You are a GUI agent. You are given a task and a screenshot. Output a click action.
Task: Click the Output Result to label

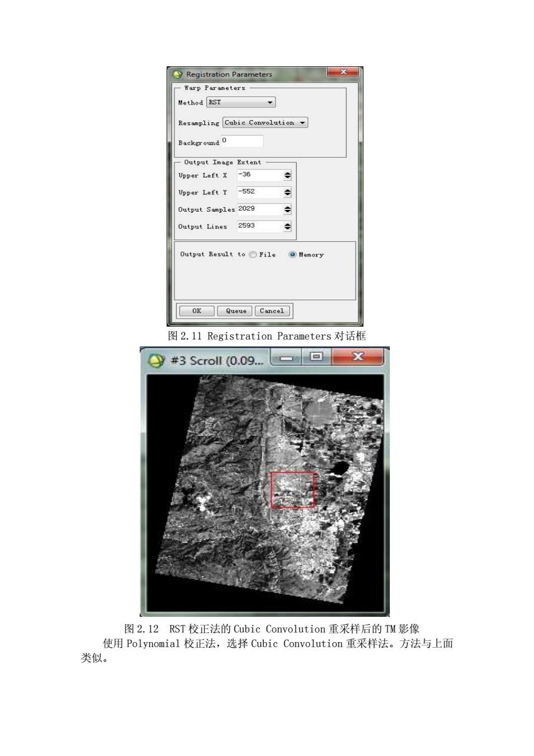pyautogui.click(x=213, y=254)
